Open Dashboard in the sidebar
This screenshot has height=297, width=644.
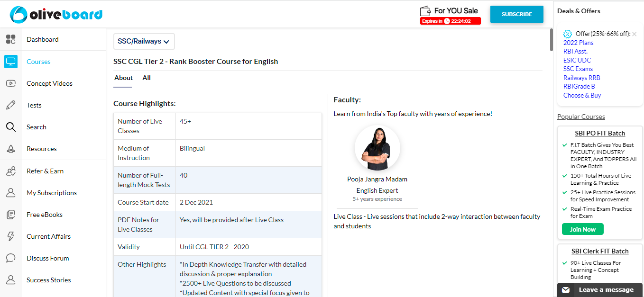tap(43, 39)
